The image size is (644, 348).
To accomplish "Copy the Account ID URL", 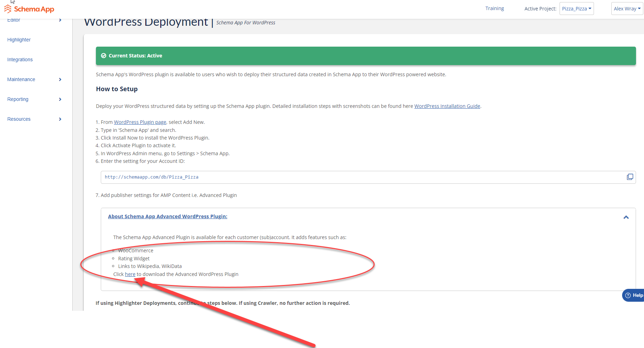I will [630, 177].
